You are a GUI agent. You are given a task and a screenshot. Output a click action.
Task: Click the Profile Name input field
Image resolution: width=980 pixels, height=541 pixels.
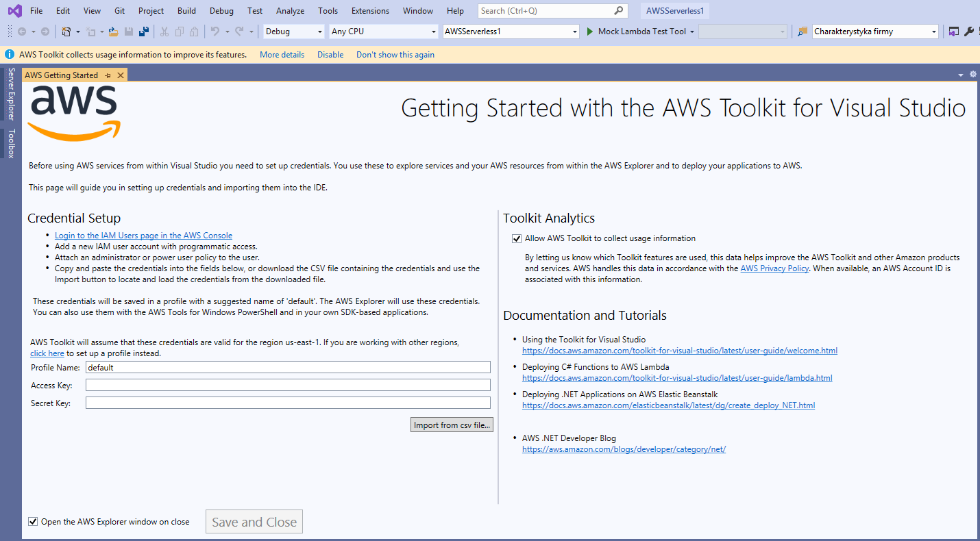pos(288,367)
